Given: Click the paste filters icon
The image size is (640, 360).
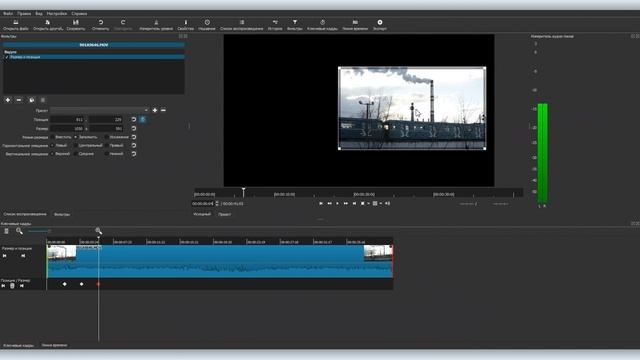Looking at the screenshot, I should point(43,100).
